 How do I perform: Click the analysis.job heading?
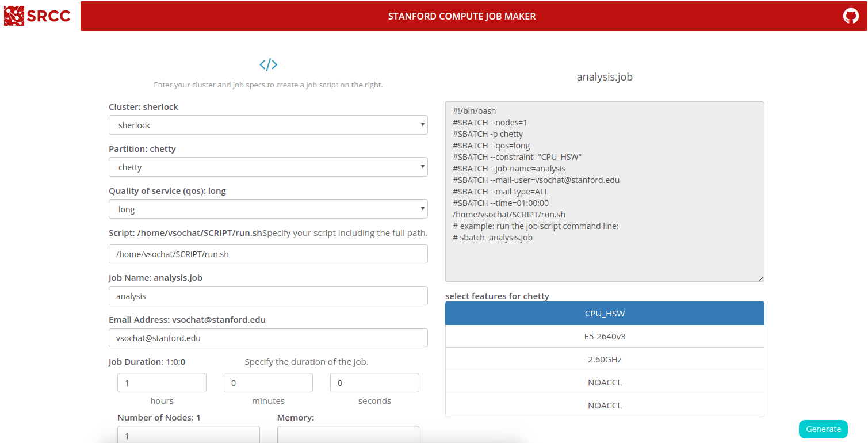coord(605,77)
